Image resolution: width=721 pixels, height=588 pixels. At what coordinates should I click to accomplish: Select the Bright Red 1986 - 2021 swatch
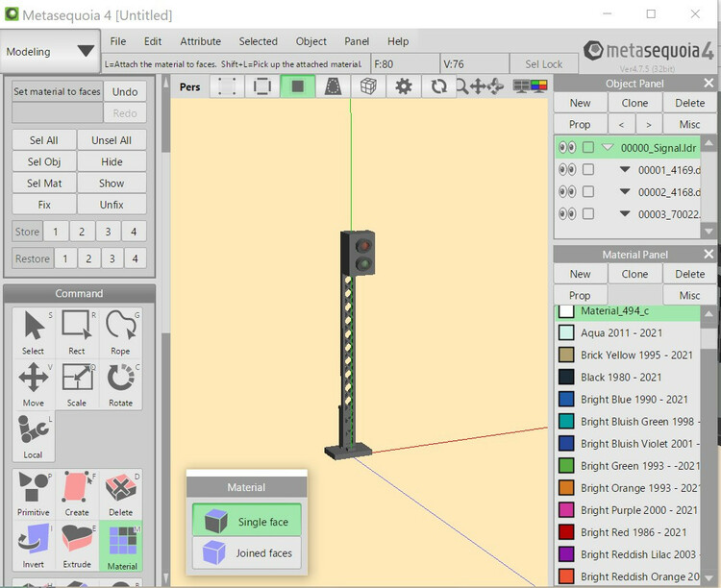pos(566,532)
